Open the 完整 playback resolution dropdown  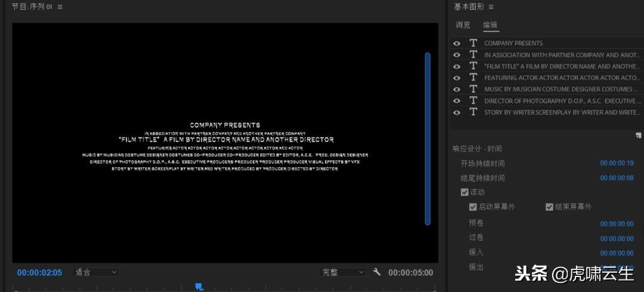click(343, 272)
